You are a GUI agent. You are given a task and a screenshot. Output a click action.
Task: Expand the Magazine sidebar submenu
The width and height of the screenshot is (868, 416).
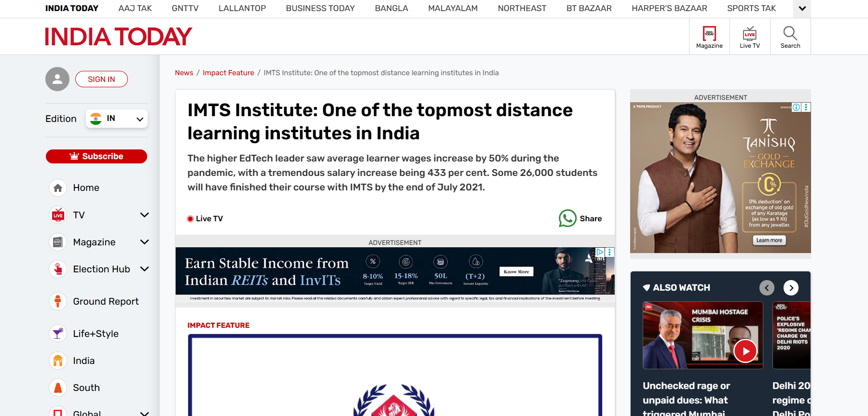click(144, 242)
